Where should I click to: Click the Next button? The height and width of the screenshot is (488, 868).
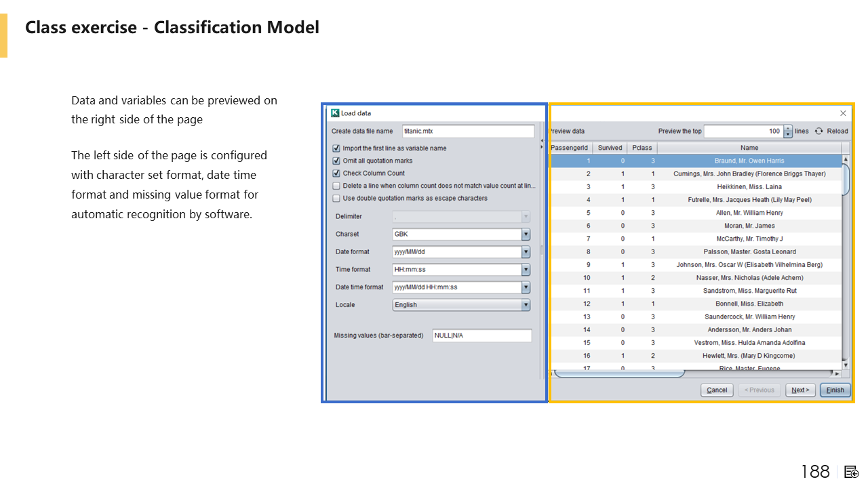(800, 390)
